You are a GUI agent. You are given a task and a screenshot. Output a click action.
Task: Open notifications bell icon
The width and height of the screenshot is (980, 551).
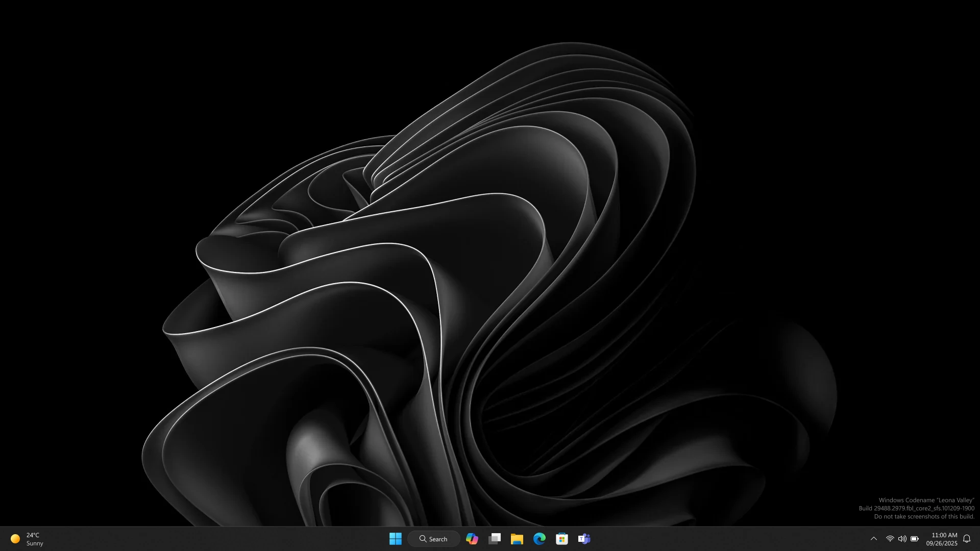pyautogui.click(x=967, y=539)
